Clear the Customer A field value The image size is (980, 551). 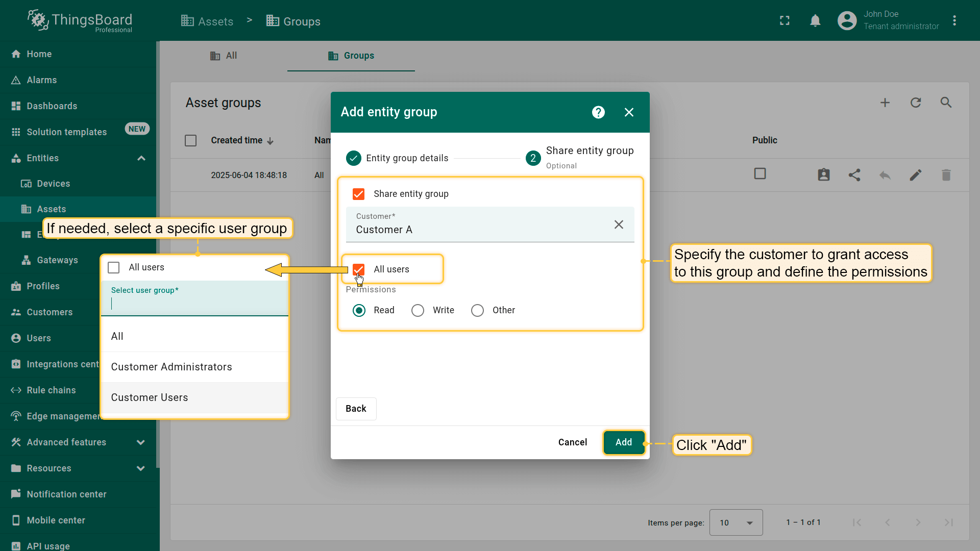[619, 224]
